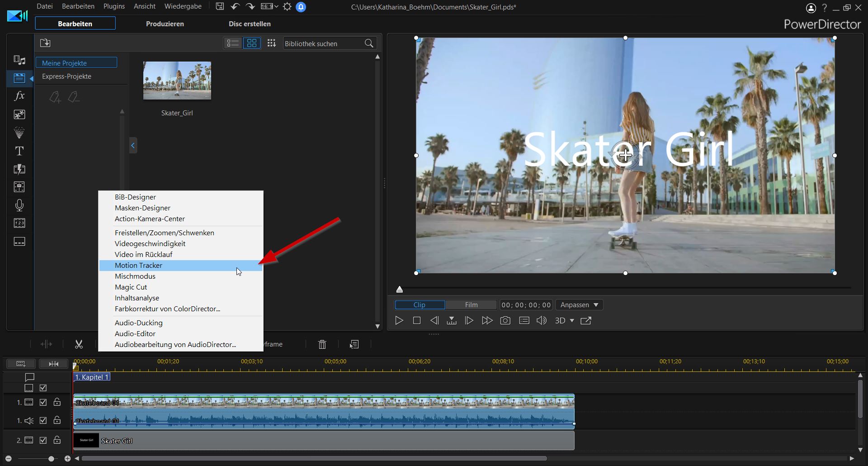Take a snapshot of the preview
This screenshot has height=466, width=868.
point(505,321)
